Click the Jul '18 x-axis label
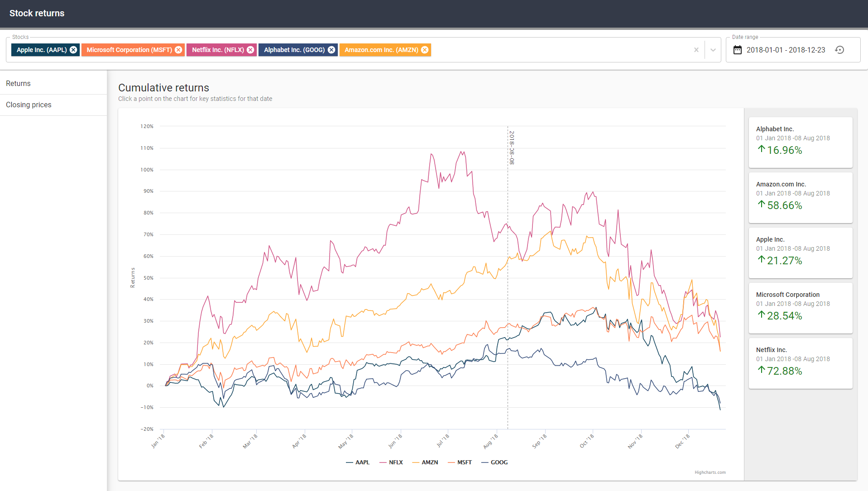This screenshot has height=491, width=868. click(x=443, y=441)
